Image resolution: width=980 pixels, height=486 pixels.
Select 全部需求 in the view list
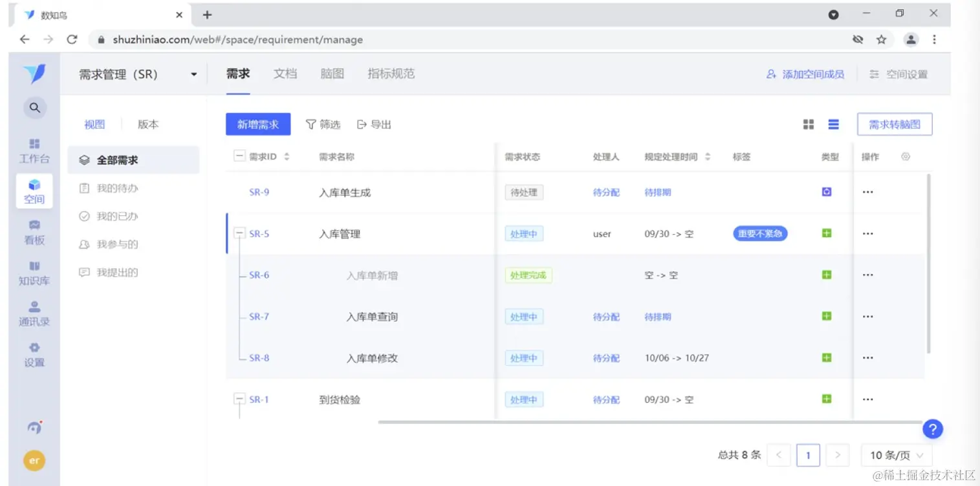pyautogui.click(x=133, y=160)
